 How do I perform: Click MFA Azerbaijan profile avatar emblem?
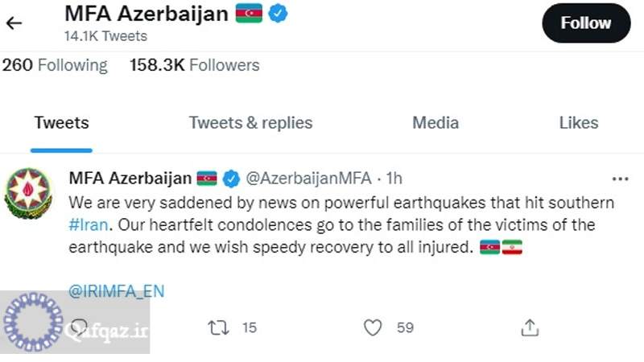(28, 193)
